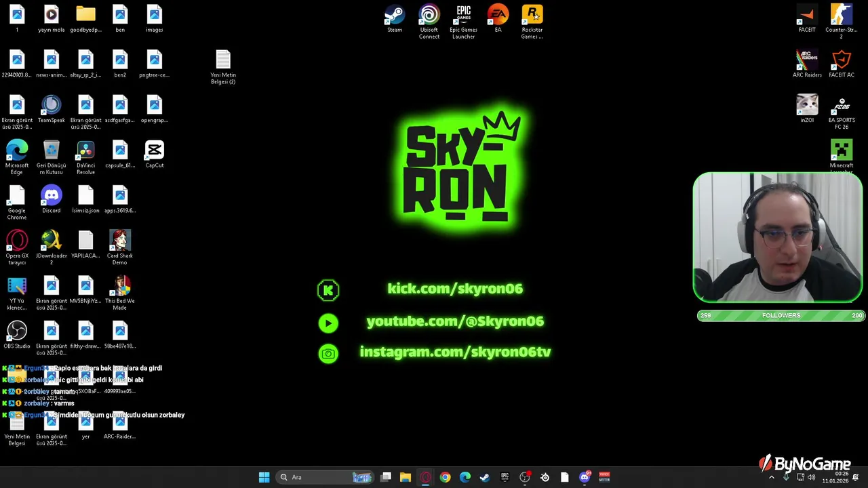868x488 pixels.
Task: Select the asdfgasfga... image file
Action: point(120,109)
